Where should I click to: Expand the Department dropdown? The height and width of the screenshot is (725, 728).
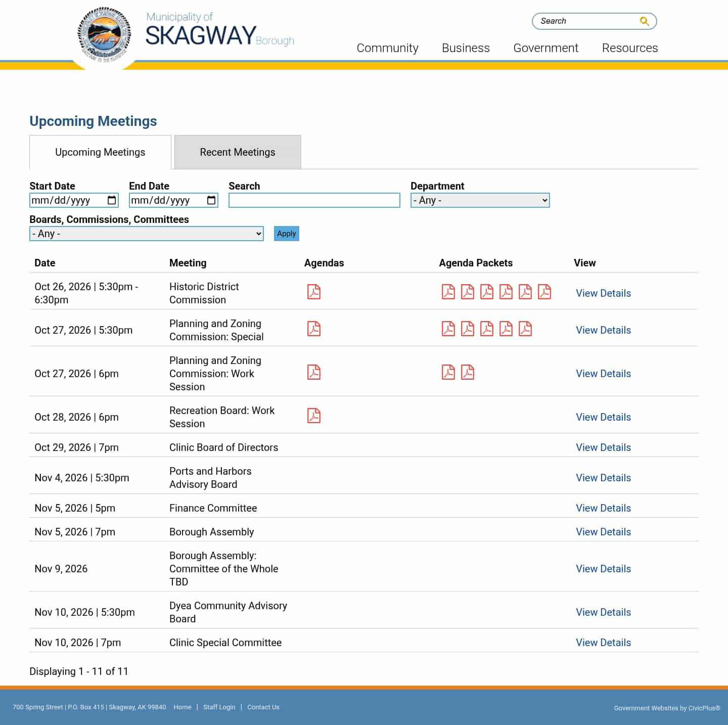[x=480, y=200]
